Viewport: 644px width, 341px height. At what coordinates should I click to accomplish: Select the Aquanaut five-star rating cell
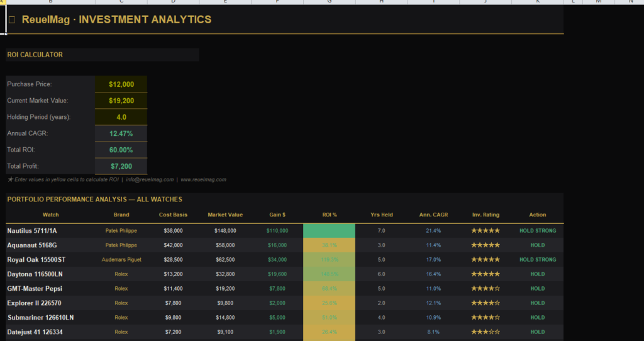click(x=486, y=245)
